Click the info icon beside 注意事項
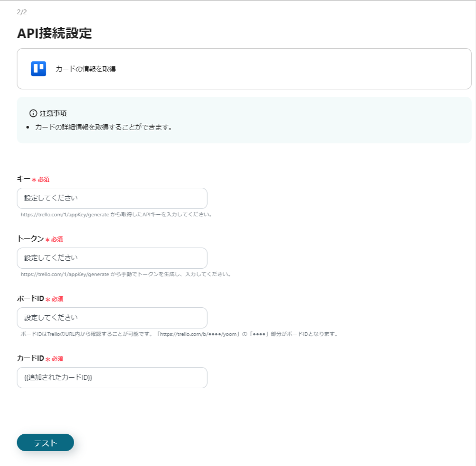Viewport: 476px width, 466px height. click(33, 113)
